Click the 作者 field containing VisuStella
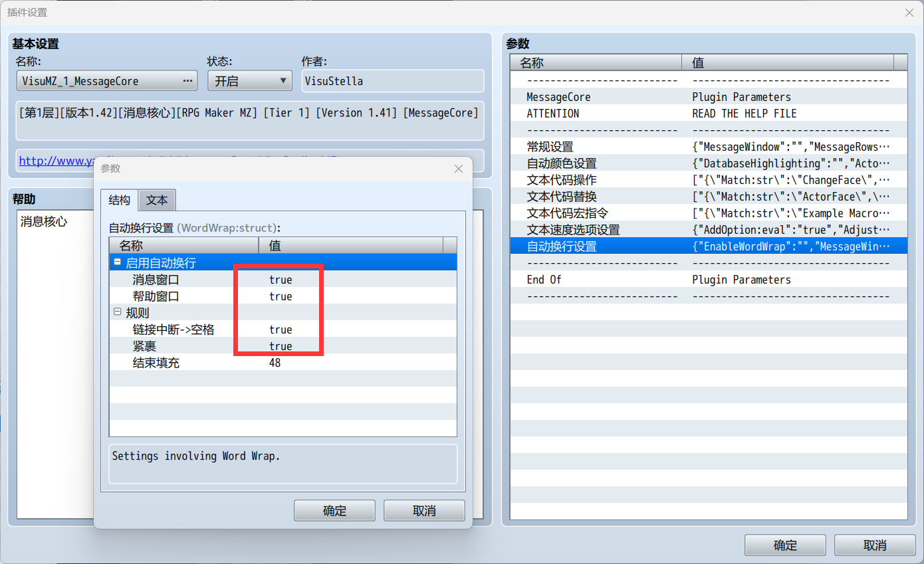 [x=392, y=81]
